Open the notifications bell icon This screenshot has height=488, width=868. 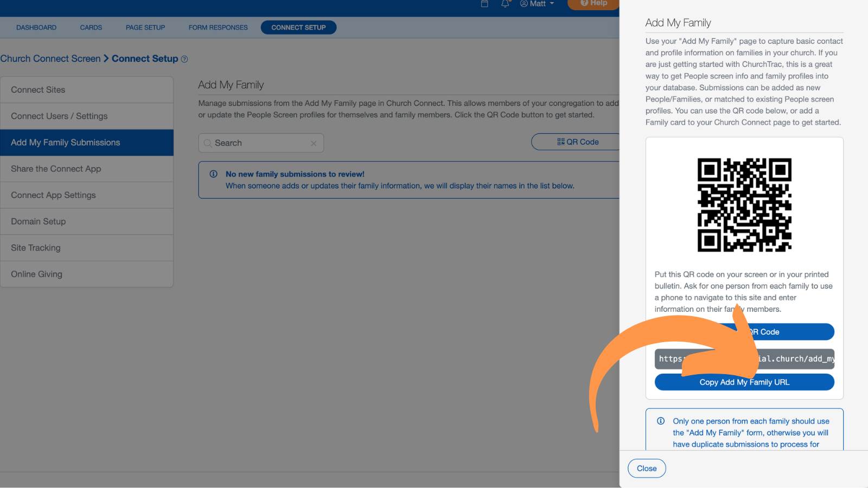(x=505, y=3)
